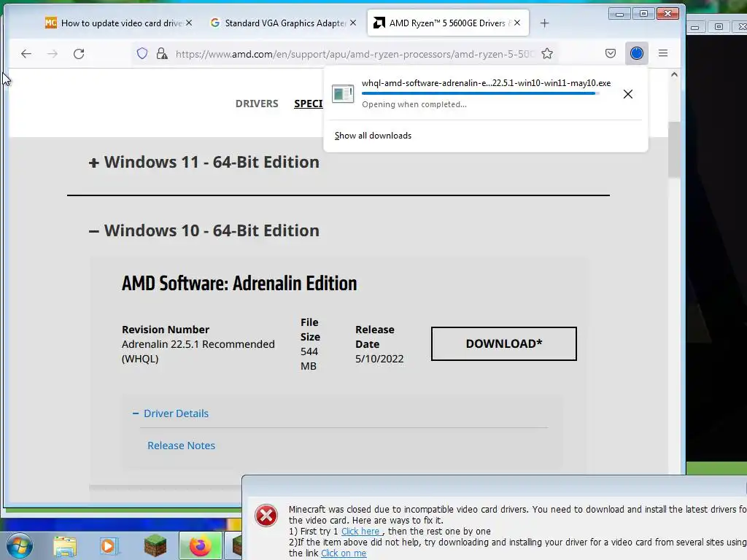Go back using the browser back arrow

point(26,54)
